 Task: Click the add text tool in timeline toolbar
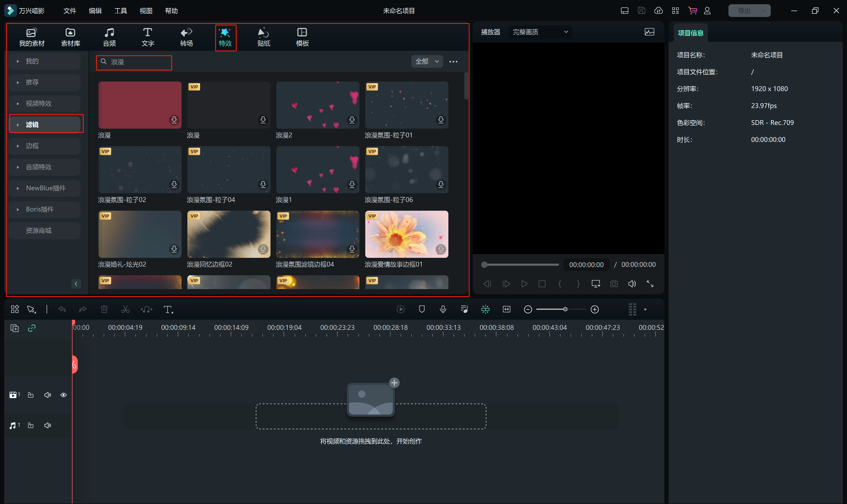[x=168, y=309]
